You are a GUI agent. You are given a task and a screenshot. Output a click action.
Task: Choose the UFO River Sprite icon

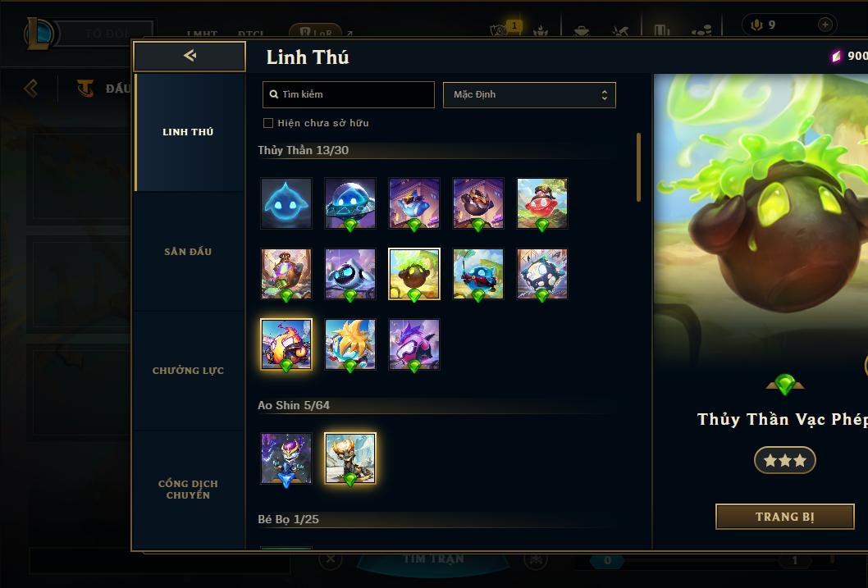click(349, 203)
